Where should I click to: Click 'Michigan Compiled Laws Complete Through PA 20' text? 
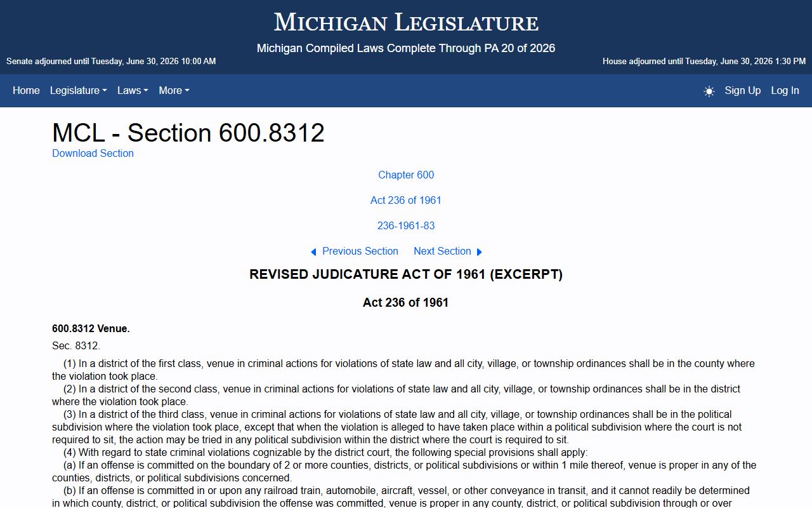406,48
